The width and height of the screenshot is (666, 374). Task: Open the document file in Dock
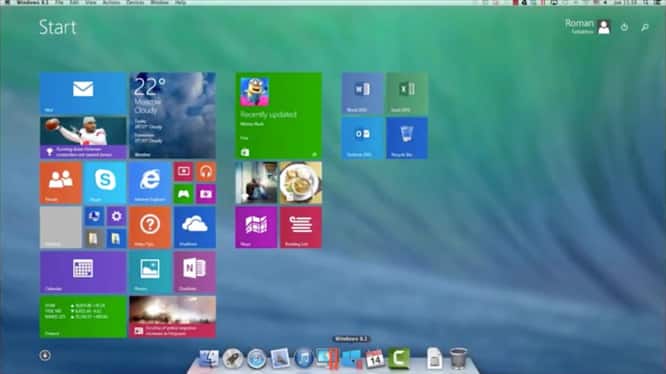(434, 359)
